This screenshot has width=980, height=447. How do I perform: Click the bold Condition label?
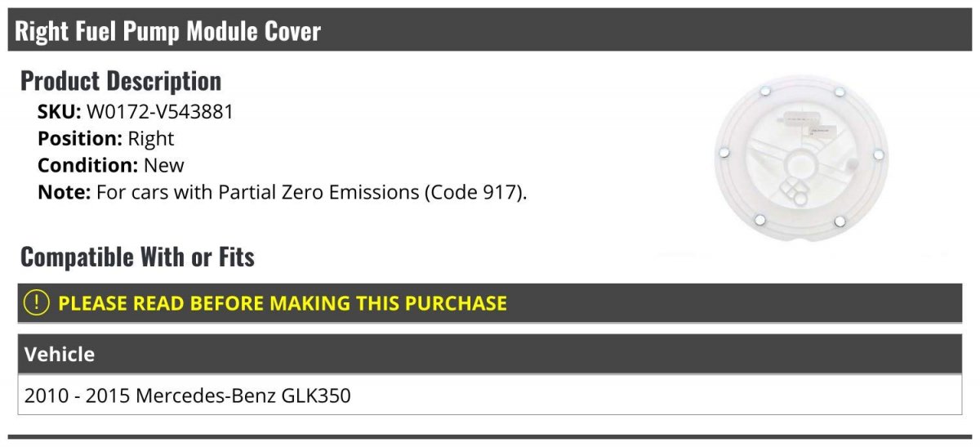[x=87, y=165]
